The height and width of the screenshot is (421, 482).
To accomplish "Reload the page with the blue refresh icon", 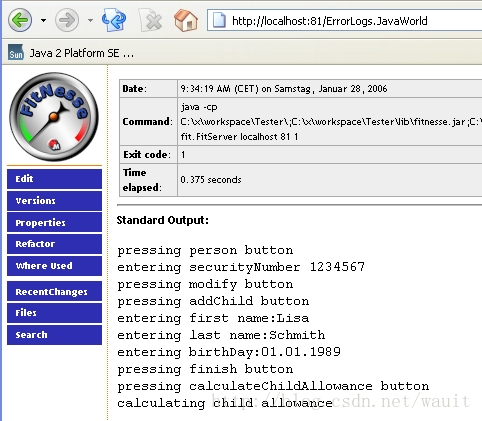I will (x=114, y=20).
